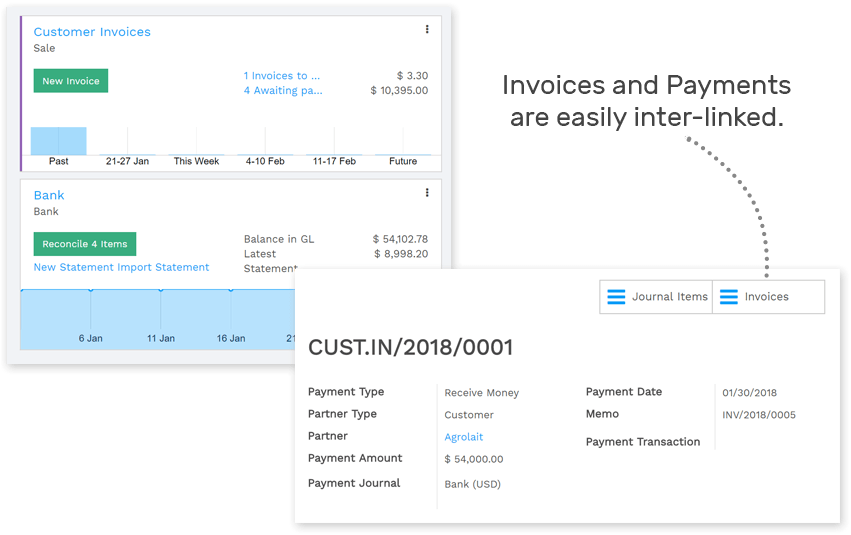Click the memo value INV/2018/0005
The width and height of the screenshot is (851, 535).
[x=758, y=415]
